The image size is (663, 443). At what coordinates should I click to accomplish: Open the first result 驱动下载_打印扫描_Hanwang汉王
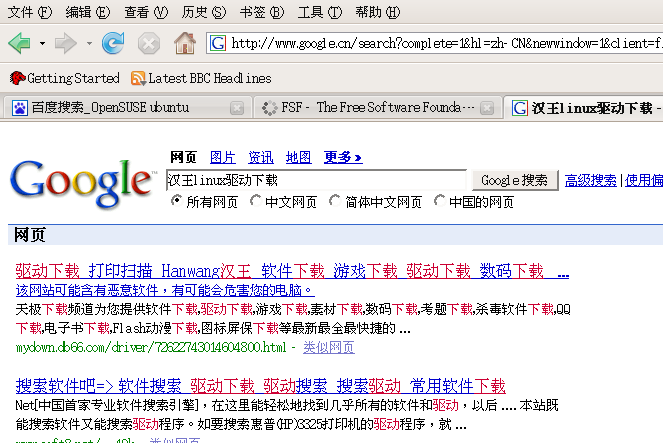click(292, 271)
